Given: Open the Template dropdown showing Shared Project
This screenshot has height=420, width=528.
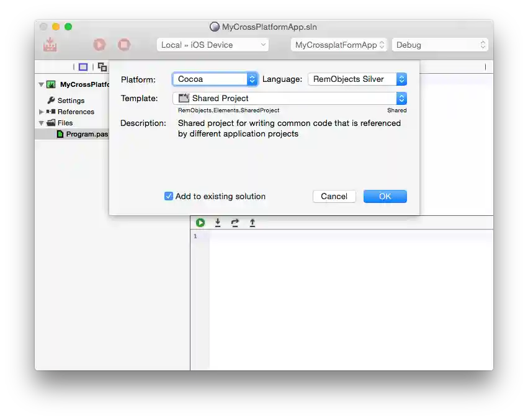Looking at the screenshot, I should tap(290, 99).
